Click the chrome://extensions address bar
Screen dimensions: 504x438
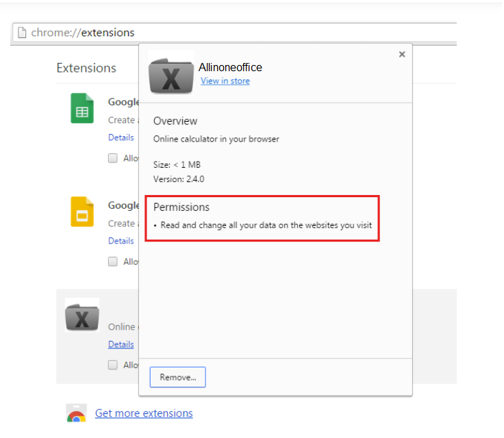point(235,32)
